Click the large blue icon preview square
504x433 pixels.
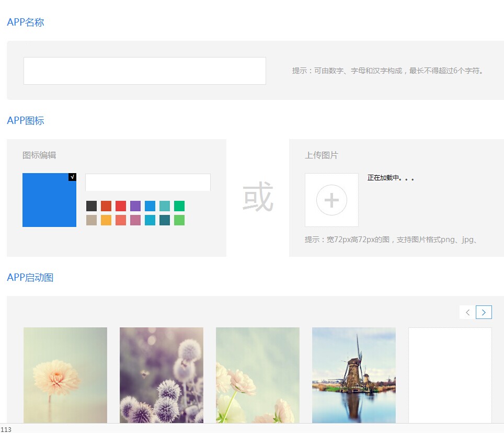coord(49,200)
